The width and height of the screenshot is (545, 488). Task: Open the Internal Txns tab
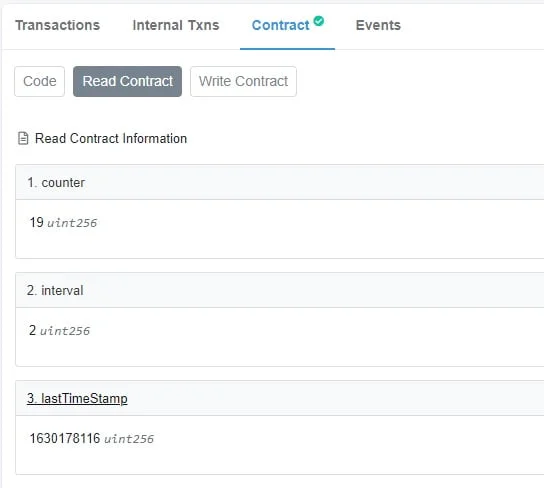tap(176, 25)
